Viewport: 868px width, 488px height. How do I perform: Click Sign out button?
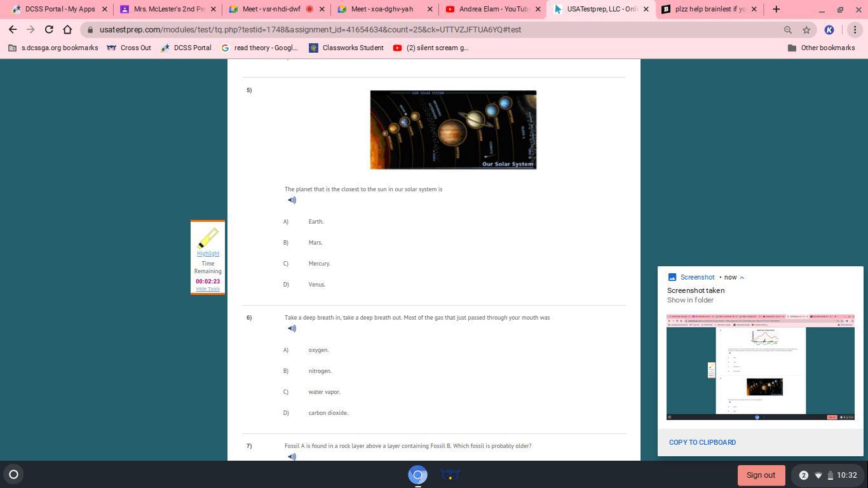click(x=761, y=475)
